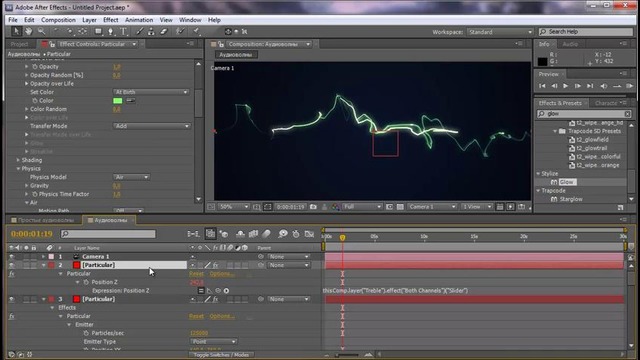Open the 1 View layout dropdown
Screen dimensions: 640x360
pyautogui.click(x=477, y=207)
